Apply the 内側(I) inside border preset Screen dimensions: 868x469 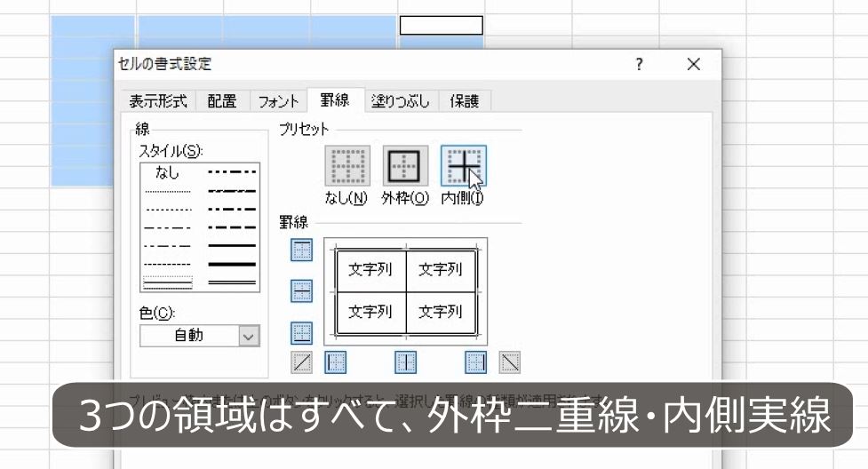pyautogui.click(x=464, y=165)
